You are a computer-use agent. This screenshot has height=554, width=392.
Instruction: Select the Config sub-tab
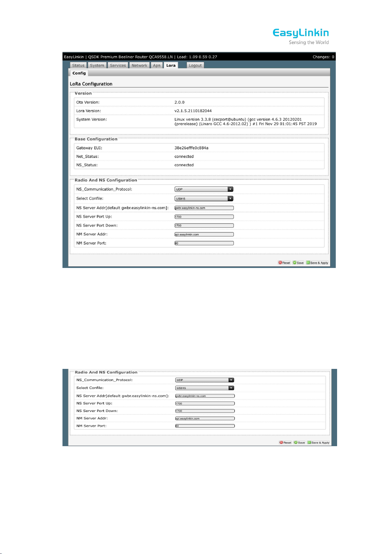pyautogui.click(x=79, y=73)
